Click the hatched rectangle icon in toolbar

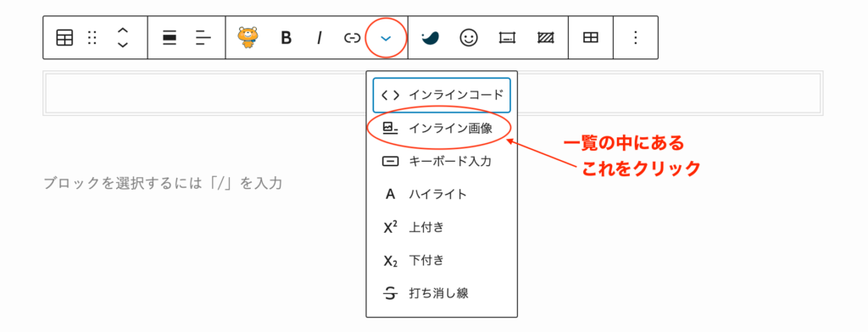pyautogui.click(x=546, y=37)
